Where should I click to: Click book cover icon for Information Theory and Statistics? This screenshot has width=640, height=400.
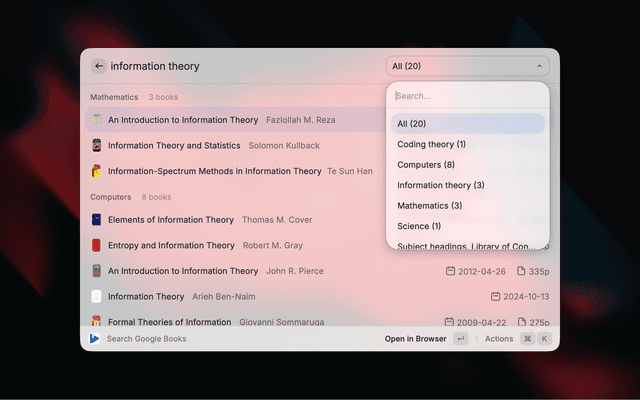(97, 146)
